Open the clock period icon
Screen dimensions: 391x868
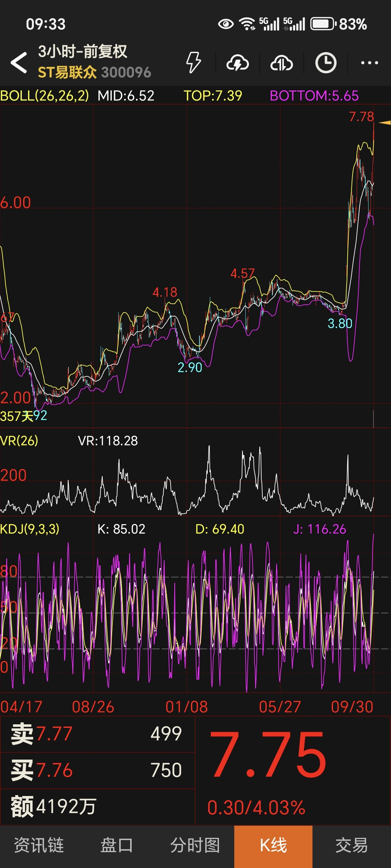pos(326,63)
